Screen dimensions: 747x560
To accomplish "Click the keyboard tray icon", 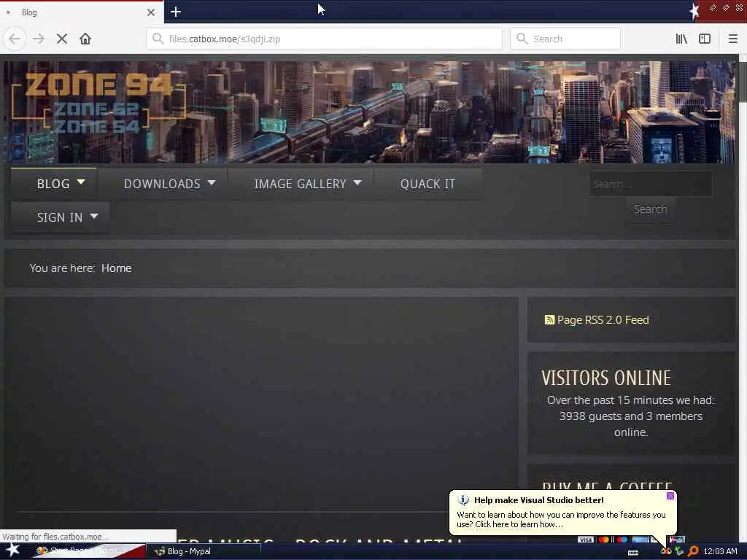I will [x=633, y=553].
